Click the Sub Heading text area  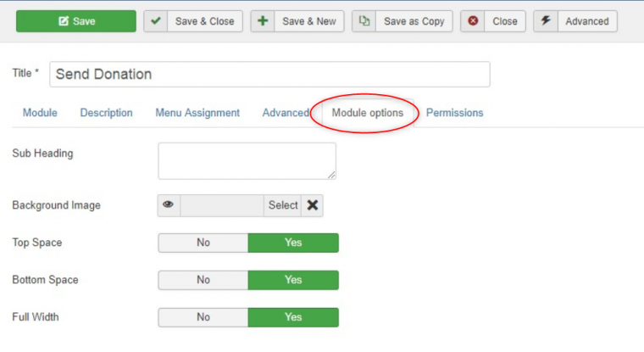click(x=247, y=160)
